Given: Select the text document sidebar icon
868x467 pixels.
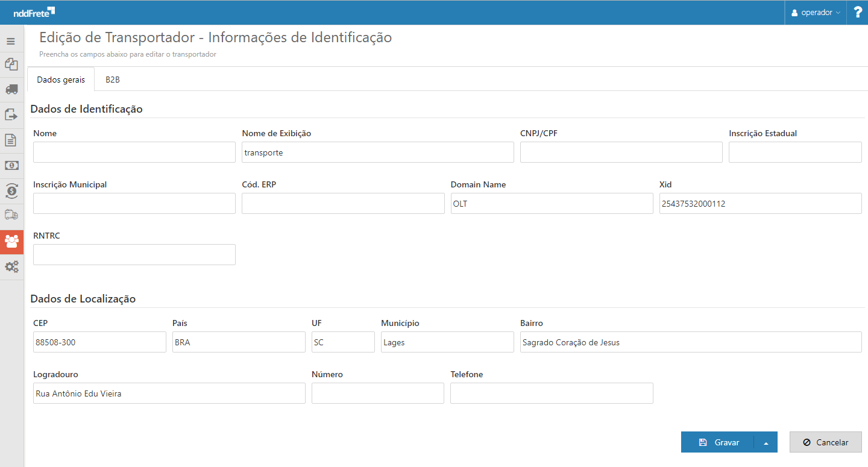Looking at the screenshot, I should (x=11, y=140).
